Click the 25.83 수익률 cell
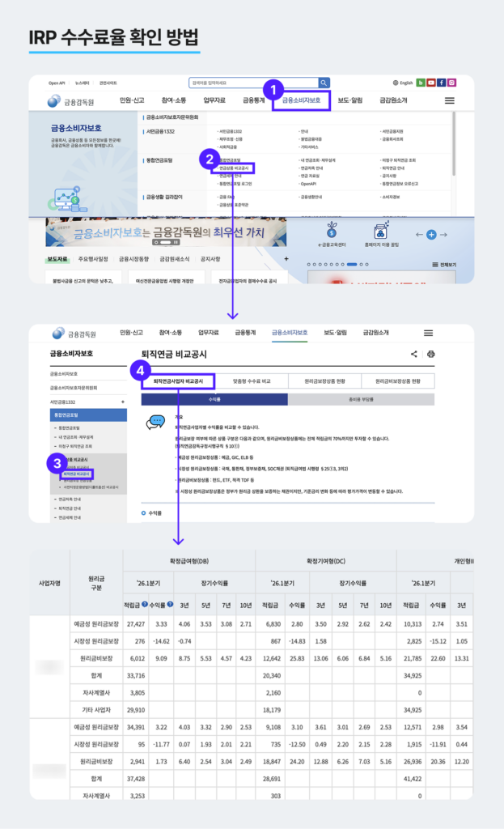 point(297,658)
